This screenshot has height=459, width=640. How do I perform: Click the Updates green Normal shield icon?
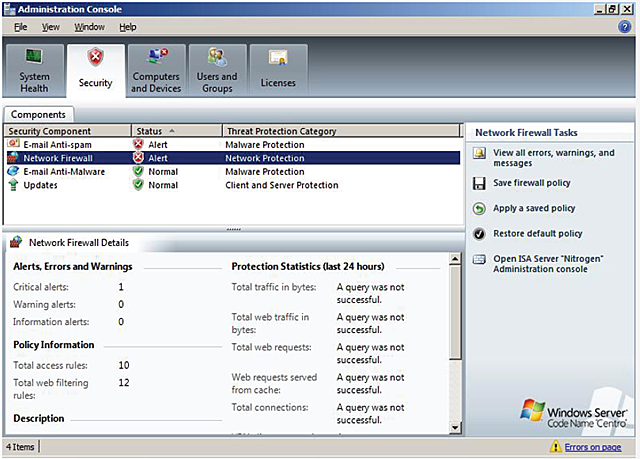coord(138,184)
